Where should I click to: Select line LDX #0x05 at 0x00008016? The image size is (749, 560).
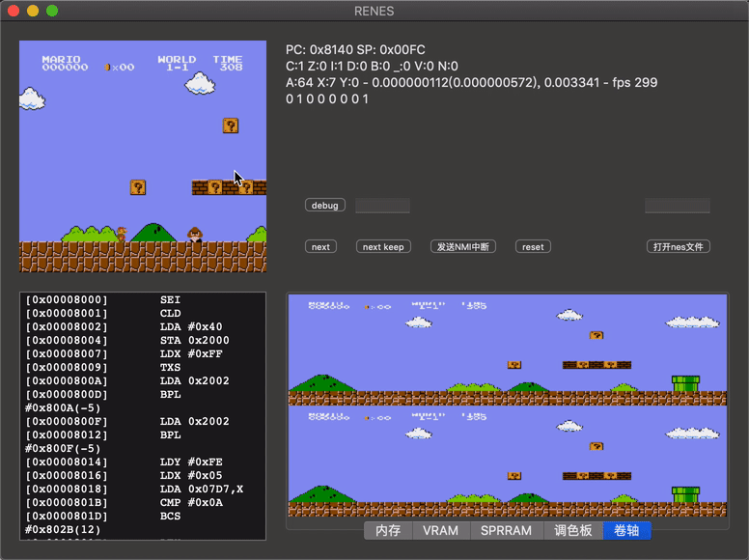124,475
